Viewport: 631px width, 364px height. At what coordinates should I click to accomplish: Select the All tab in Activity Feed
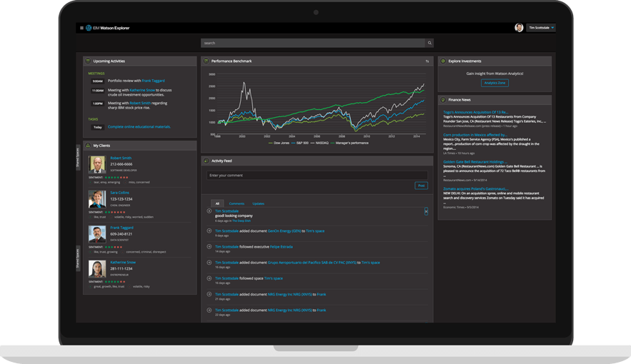[x=217, y=203]
